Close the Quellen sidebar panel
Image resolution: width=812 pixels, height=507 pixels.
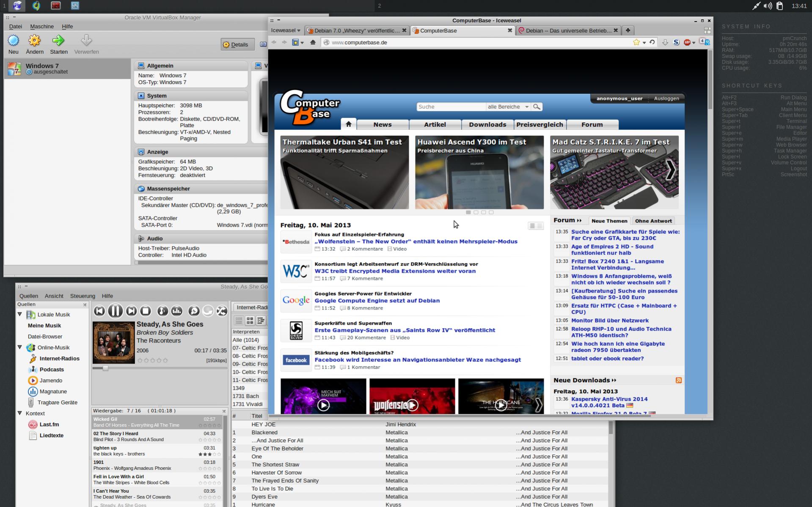click(85, 304)
